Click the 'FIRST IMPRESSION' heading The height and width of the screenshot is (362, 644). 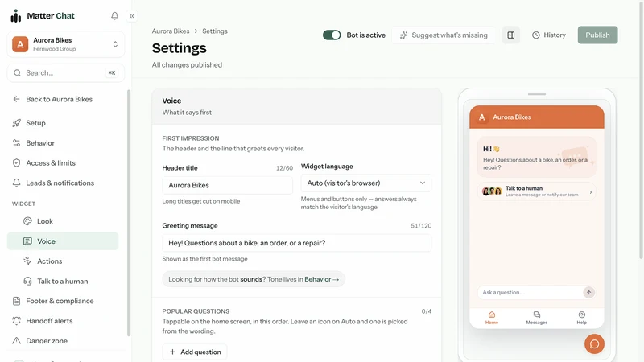191,138
